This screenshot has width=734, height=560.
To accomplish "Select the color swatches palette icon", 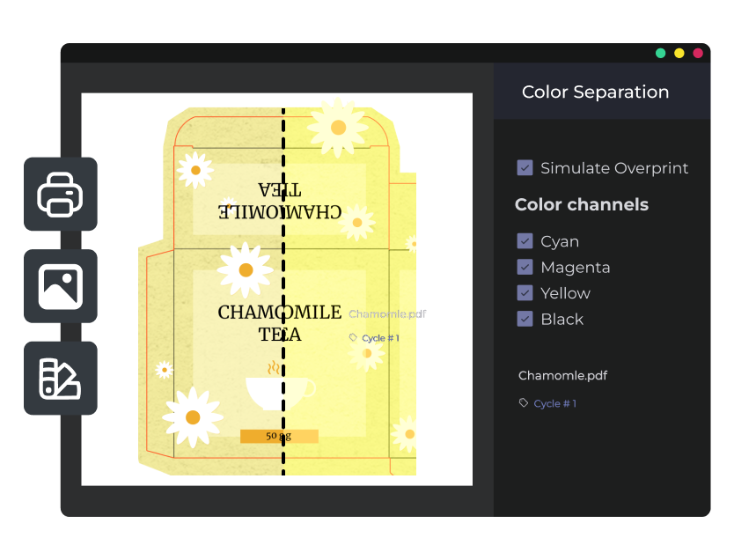I will click(60, 378).
